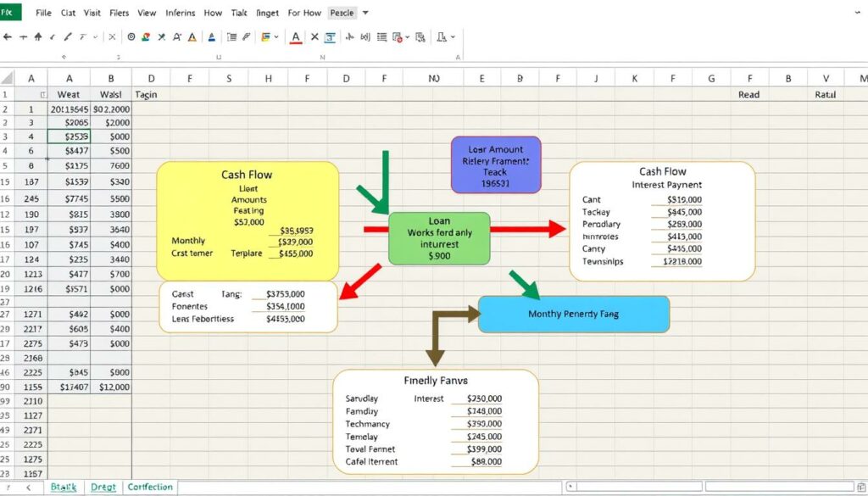Click the green Fik button at top left
868x496 pixels.
point(10,12)
